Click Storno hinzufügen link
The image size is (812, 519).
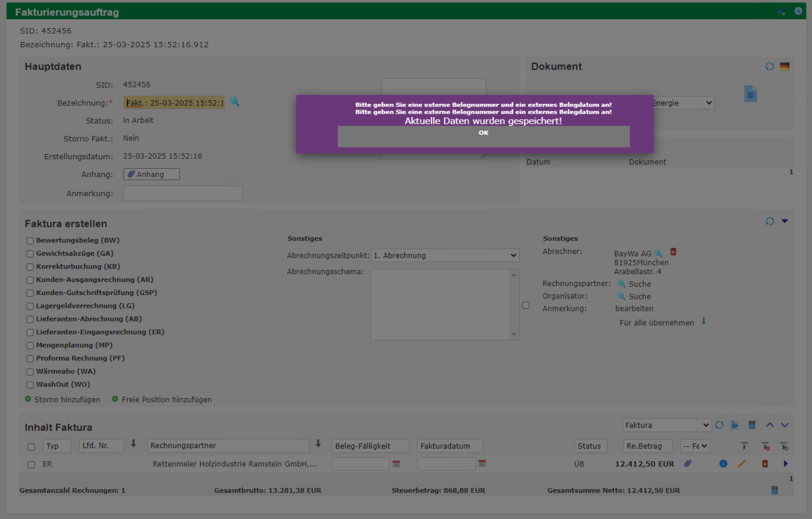[x=67, y=399]
